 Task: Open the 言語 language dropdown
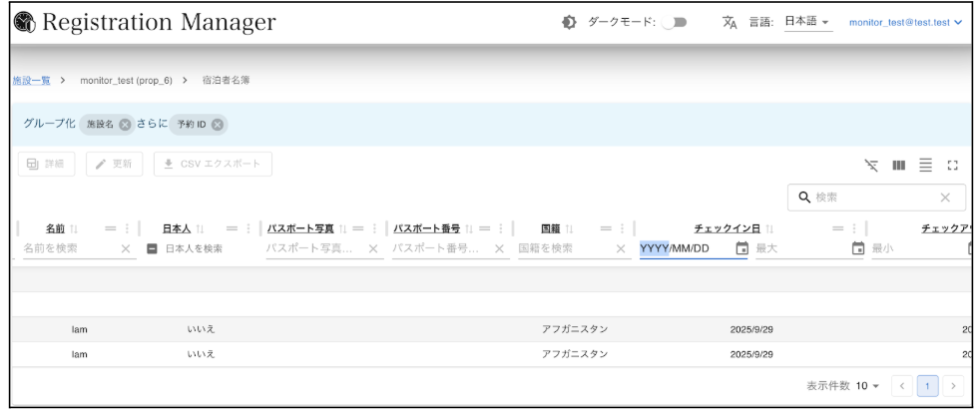click(x=811, y=23)
